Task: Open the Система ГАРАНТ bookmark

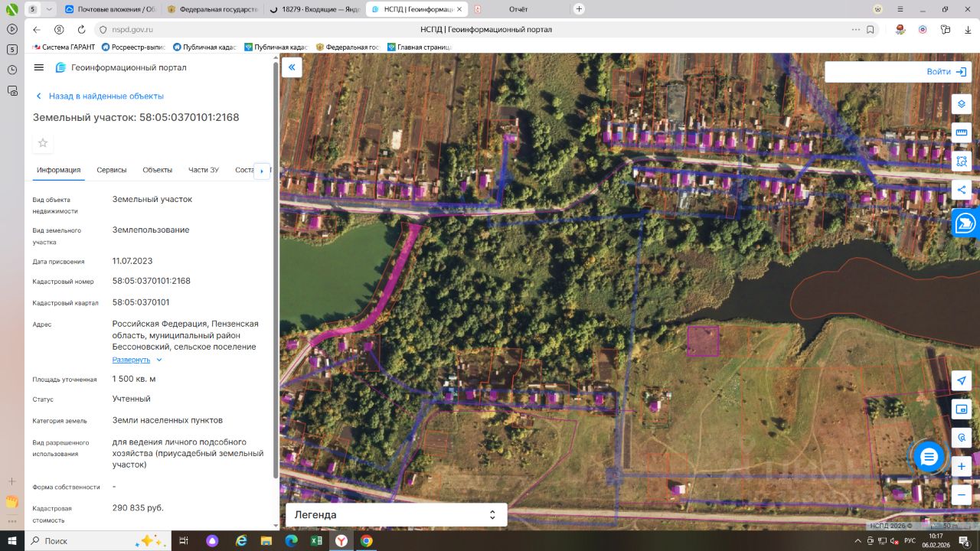Action: [x=64, y=47]
